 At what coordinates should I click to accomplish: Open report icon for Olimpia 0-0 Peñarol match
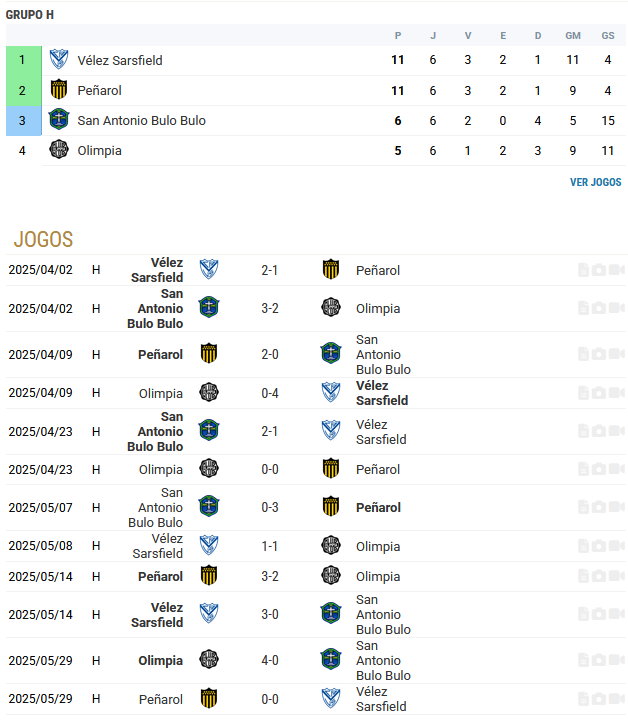[583, 469]
